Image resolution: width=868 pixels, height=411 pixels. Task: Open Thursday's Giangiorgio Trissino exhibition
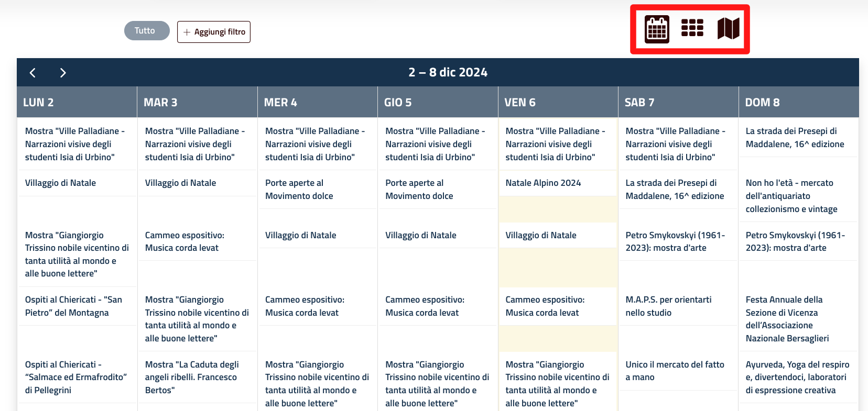(x=438, y=383)
